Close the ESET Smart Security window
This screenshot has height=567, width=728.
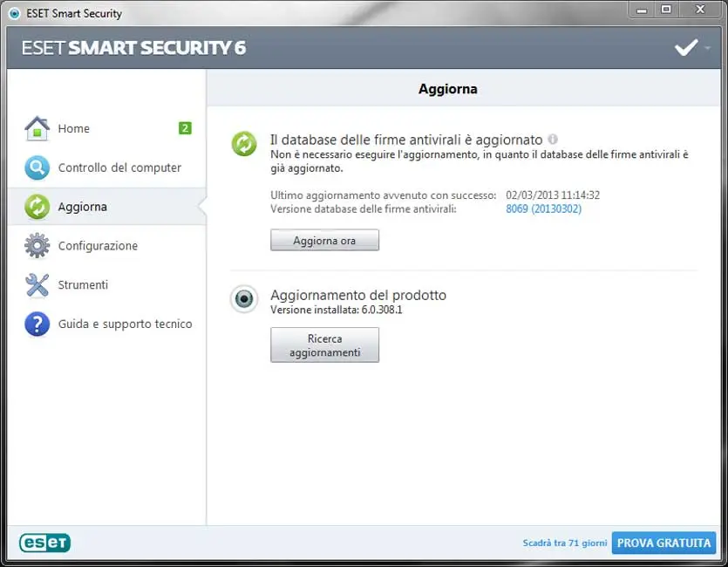coord(700,10)
